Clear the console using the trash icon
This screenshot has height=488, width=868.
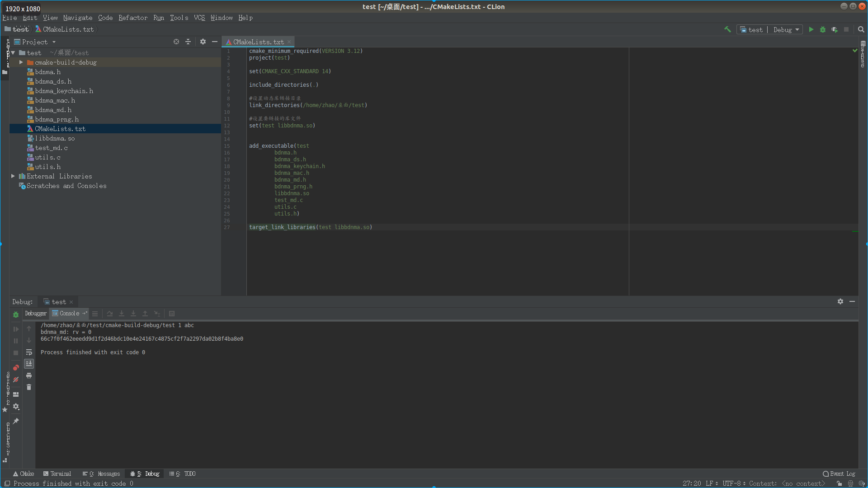click(x=29, y=387)
